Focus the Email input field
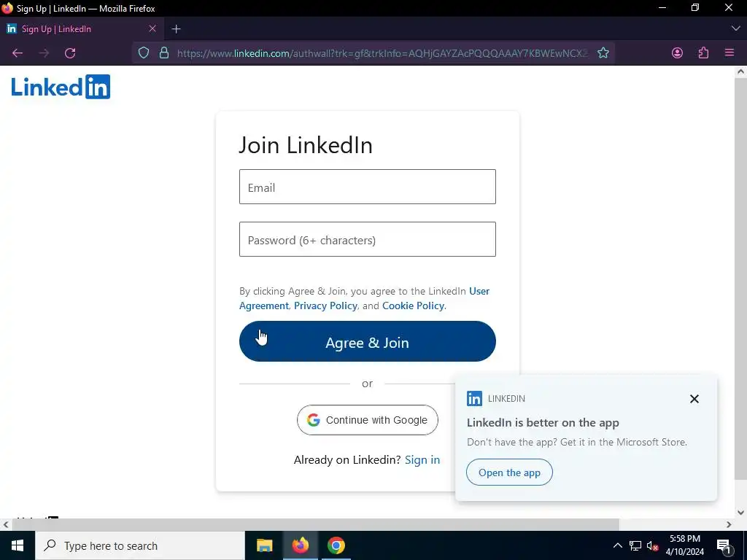The width and height of the screenshot is (747, 560). 368,187
